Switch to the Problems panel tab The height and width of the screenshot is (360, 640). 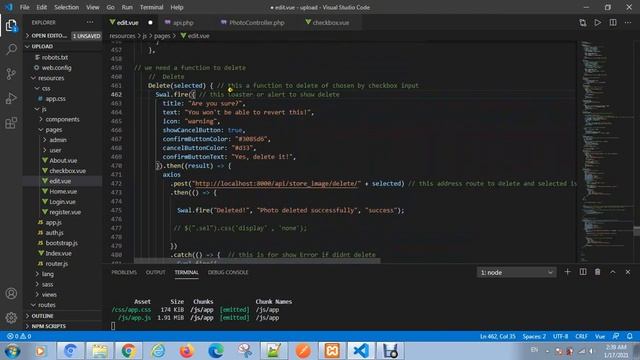click(x=124, y=272)
